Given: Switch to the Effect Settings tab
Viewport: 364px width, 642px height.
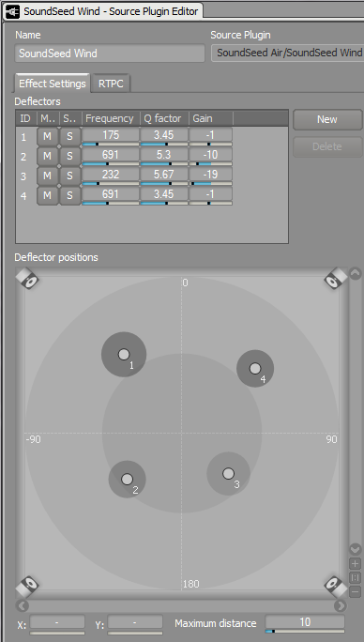Looking at the screenshot, I should coord(53,84).
